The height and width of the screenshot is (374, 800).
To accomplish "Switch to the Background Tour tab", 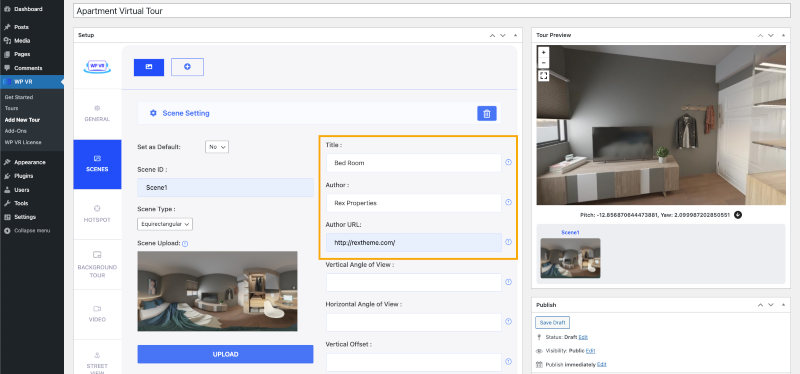I will click(x=97, y=264).
